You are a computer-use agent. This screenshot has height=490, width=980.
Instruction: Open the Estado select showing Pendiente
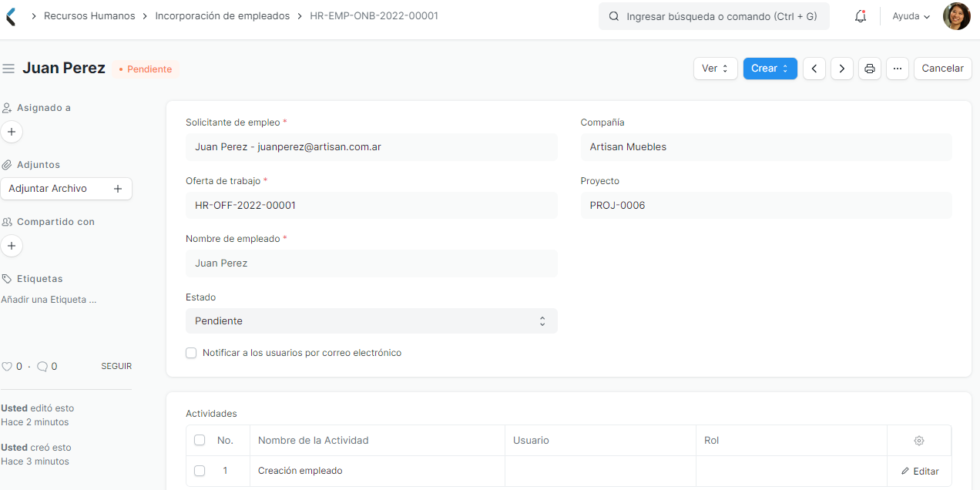[x=371, y=321]
